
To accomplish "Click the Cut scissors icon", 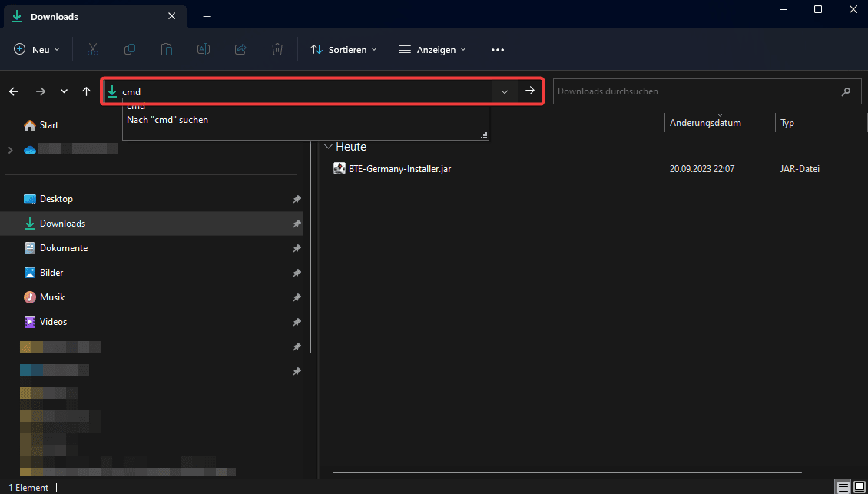I will [93, 49].
